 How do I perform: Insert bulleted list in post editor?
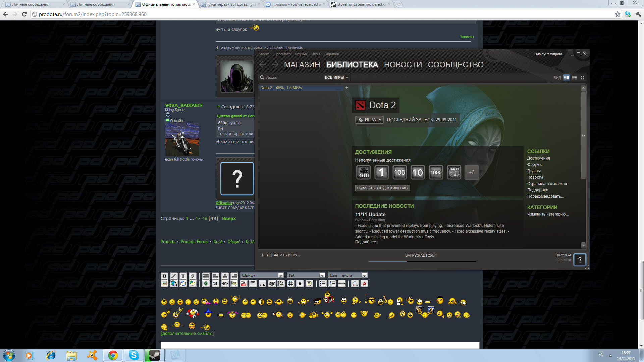pos(323,284)
